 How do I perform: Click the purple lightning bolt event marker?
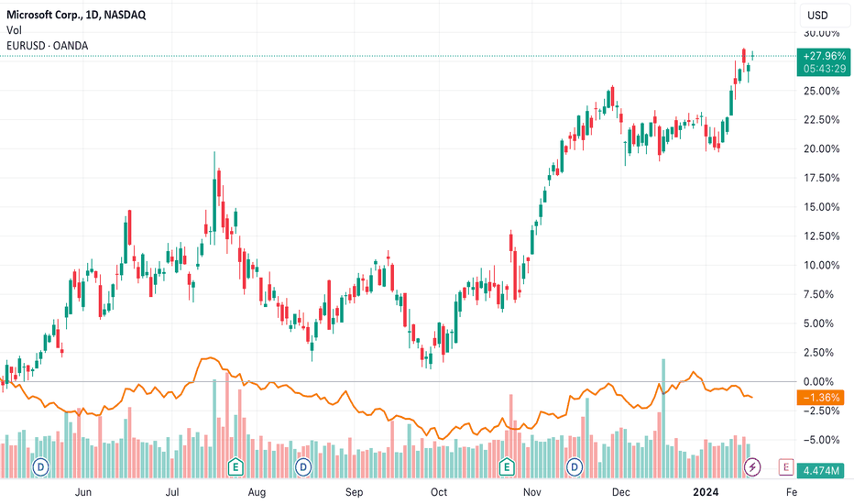[752, 467]
